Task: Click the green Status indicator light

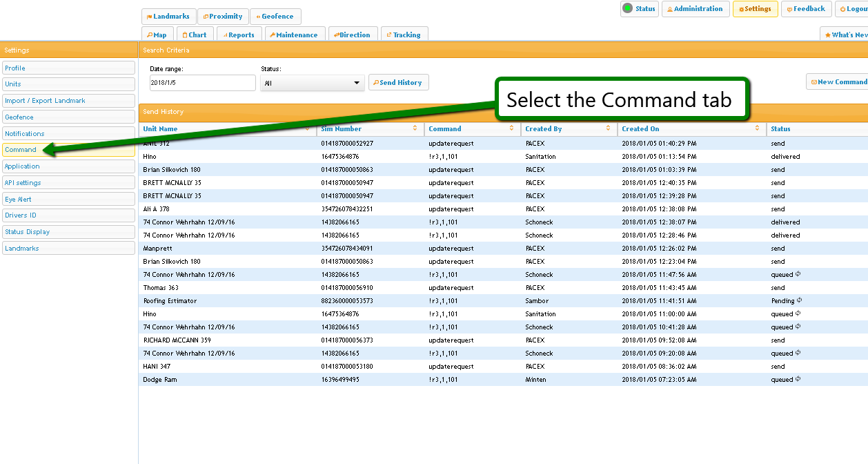Action: (x=627, y=8)
